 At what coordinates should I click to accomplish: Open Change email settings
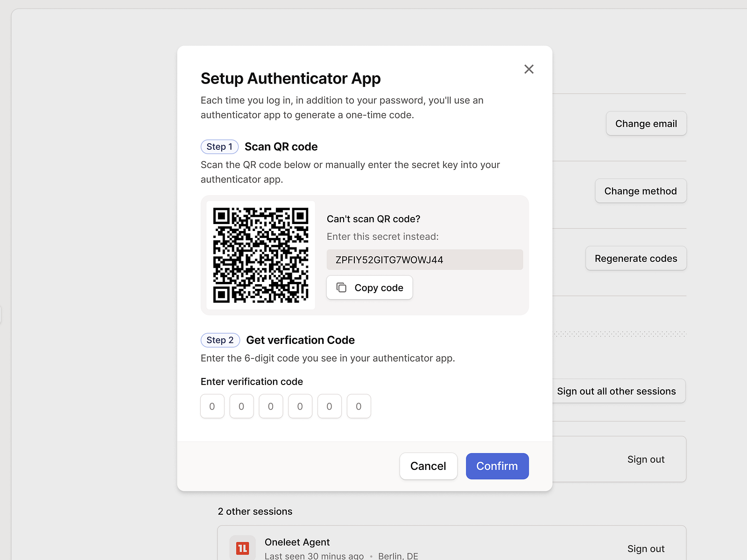[x=646, y=123]
